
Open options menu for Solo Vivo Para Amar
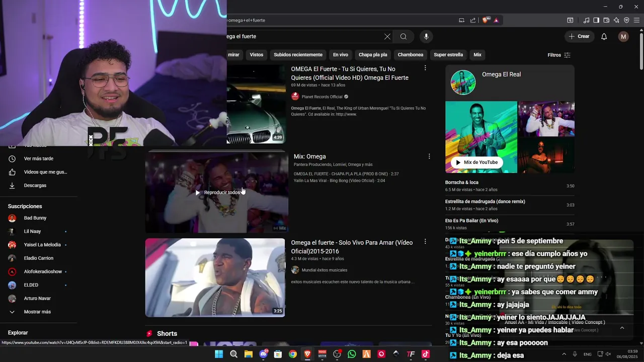425,242
